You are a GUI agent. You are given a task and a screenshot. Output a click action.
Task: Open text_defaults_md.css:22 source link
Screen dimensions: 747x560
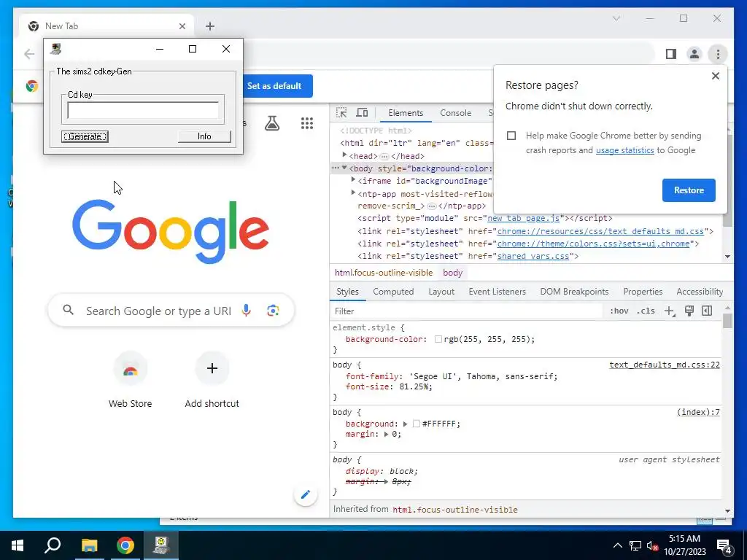[x=665, y=365]
